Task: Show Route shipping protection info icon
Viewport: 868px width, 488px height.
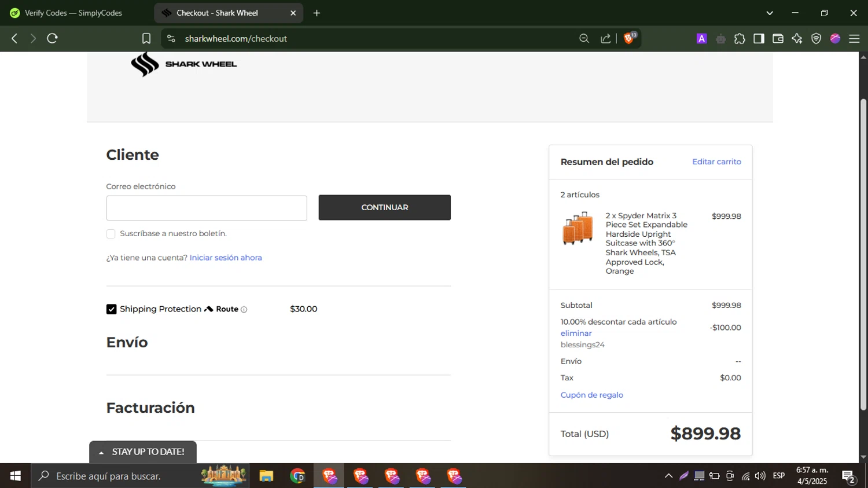Action: point(244,310)
